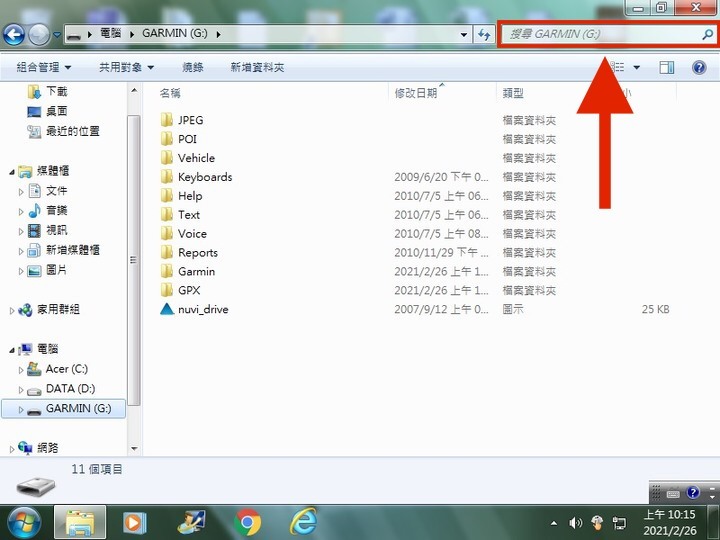Click the greyed Forward arrow button

click(x=39, y=34)
